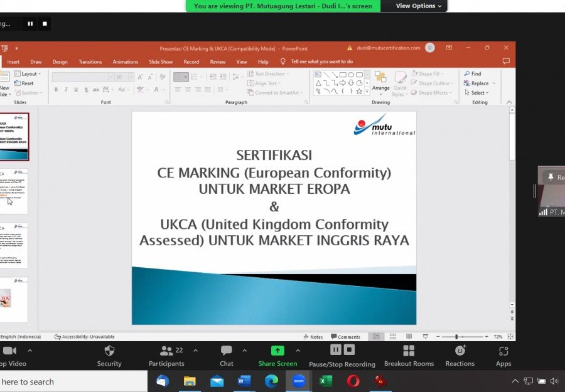Stop the recording in Zoom toolbar
Screen dimensions: 565x392
[x=349, y=349]
